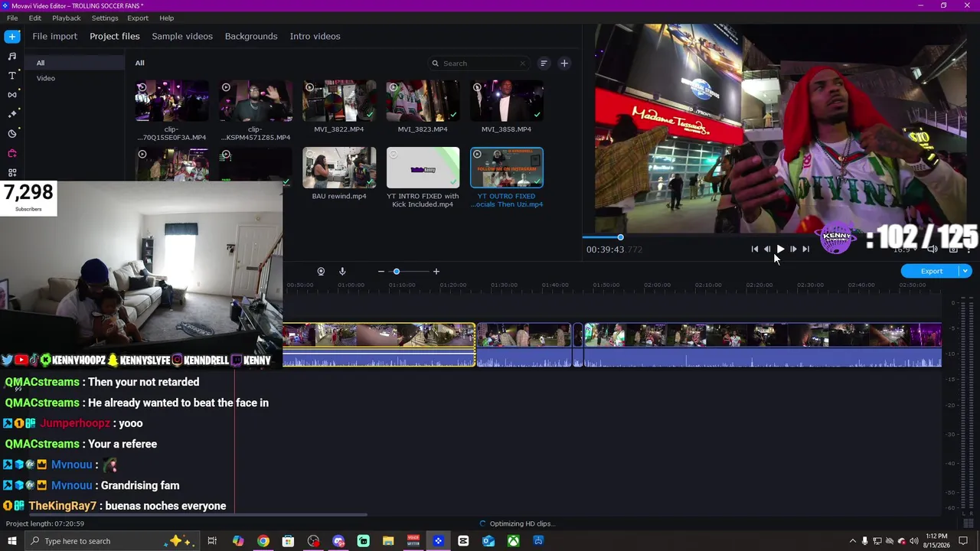Open the More tools grid icon
The height and width of the screenshot is (551, 980).
pyautogui.click(x=12, y=173)
